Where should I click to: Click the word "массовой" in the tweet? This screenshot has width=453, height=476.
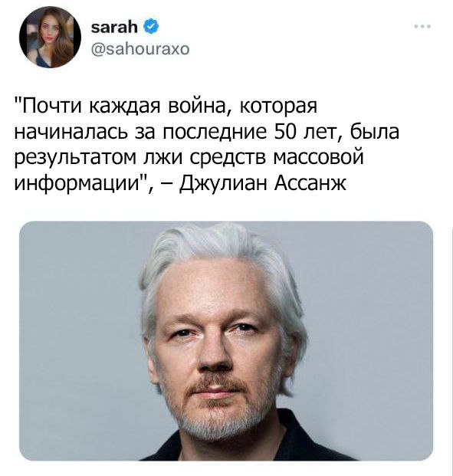click(319, 157)
